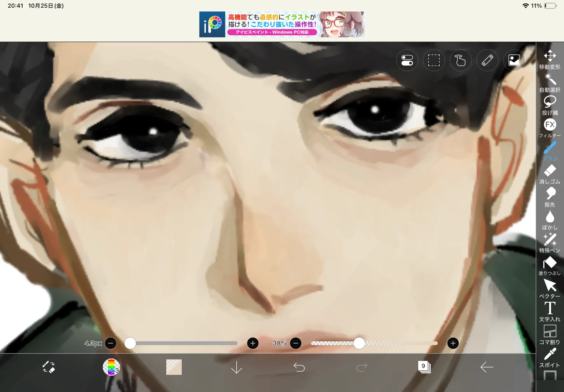Tap the ibisPaint logo in the banner

[x=212, y=24]
